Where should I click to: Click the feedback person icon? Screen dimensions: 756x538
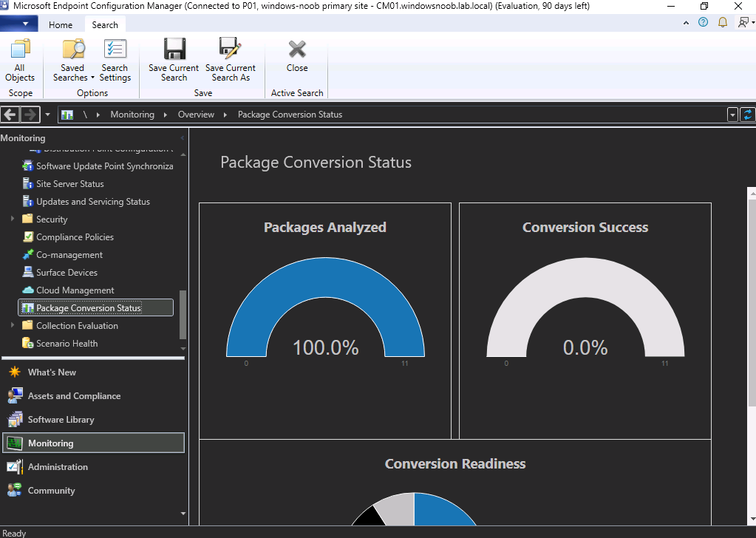(x=743, y=22)
